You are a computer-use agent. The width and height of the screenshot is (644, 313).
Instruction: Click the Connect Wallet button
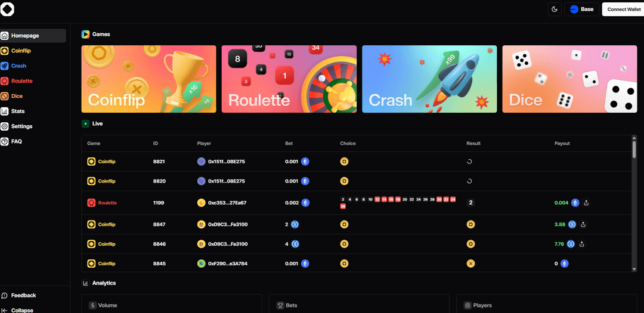click(x=624, y=9)
